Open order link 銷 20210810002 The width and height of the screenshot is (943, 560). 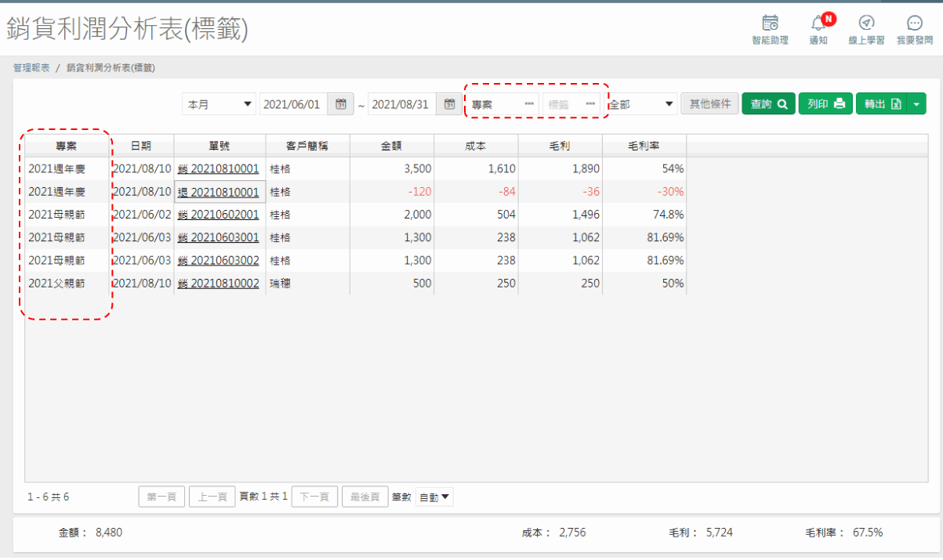[x=218, y=284]
